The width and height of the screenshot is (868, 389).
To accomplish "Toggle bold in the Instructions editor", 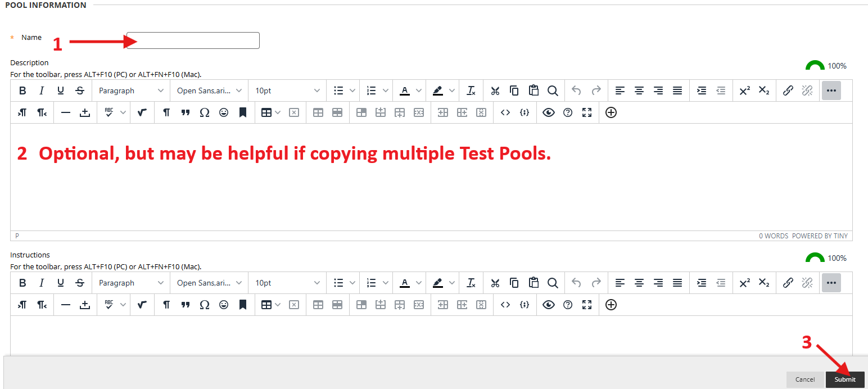I will point(22,283).
